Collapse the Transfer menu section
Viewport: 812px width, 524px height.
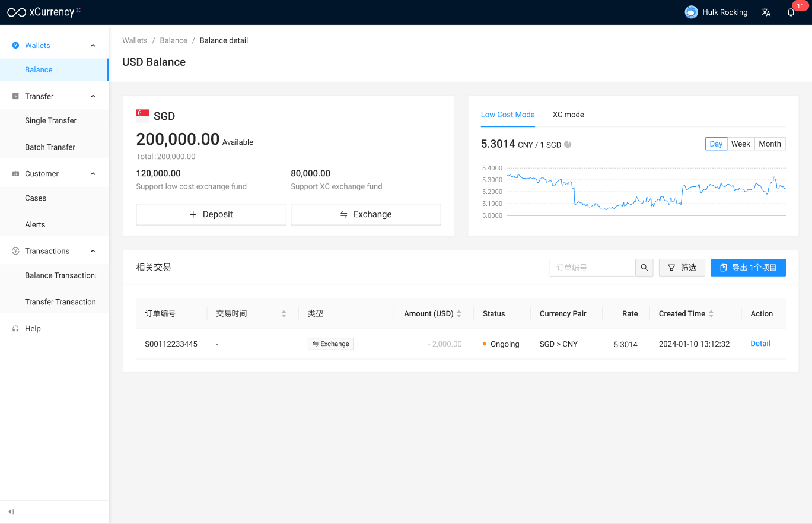click(x=93, y=96)
